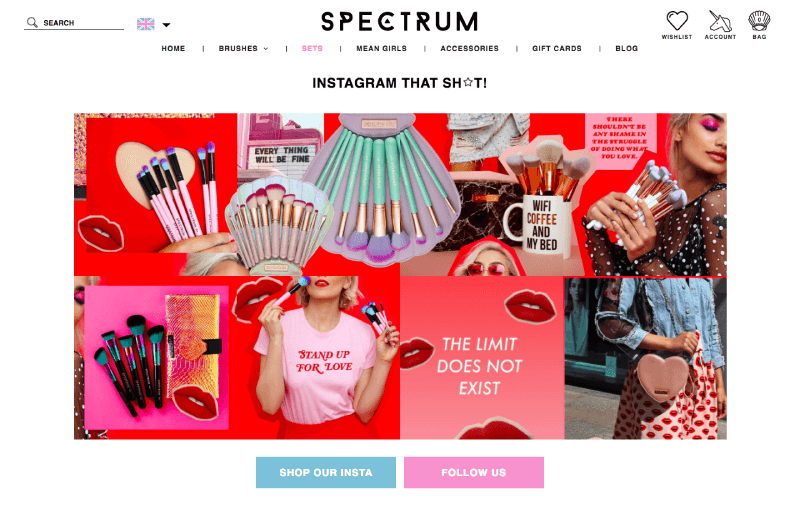
Task: Click the Spectrum logo
Action: tap(399, 22)
